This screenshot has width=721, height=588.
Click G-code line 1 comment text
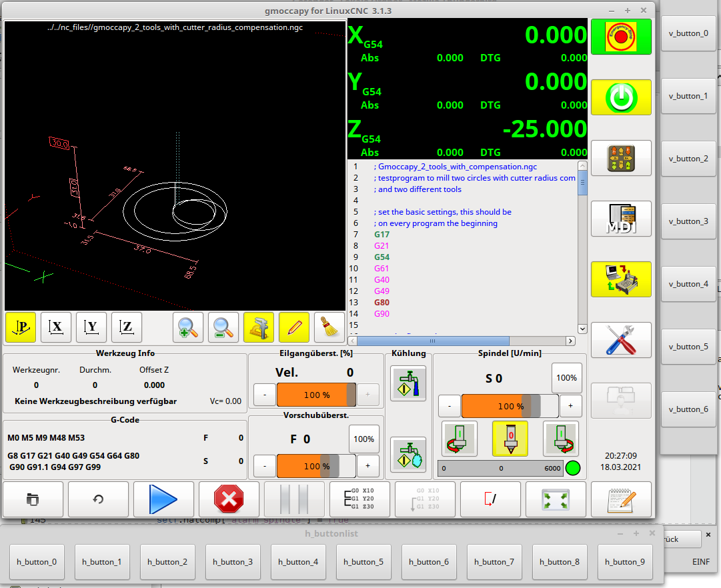point(456,167)
